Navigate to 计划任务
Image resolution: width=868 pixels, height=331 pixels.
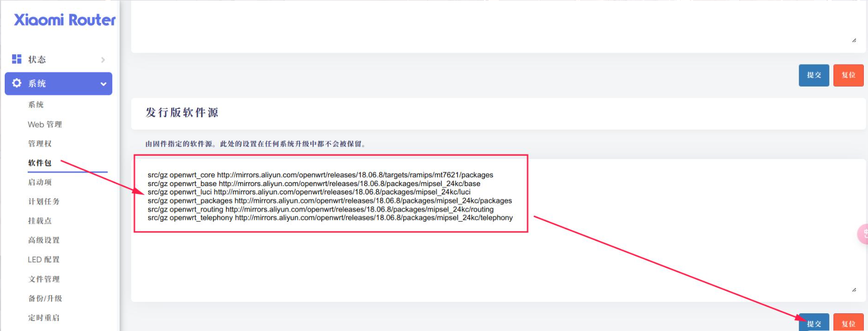pyautogui.click(x=44, y=201)
